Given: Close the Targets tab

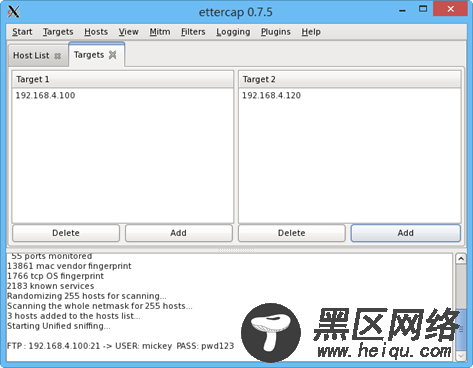Looking at the screenshot, I should (113, 55).
